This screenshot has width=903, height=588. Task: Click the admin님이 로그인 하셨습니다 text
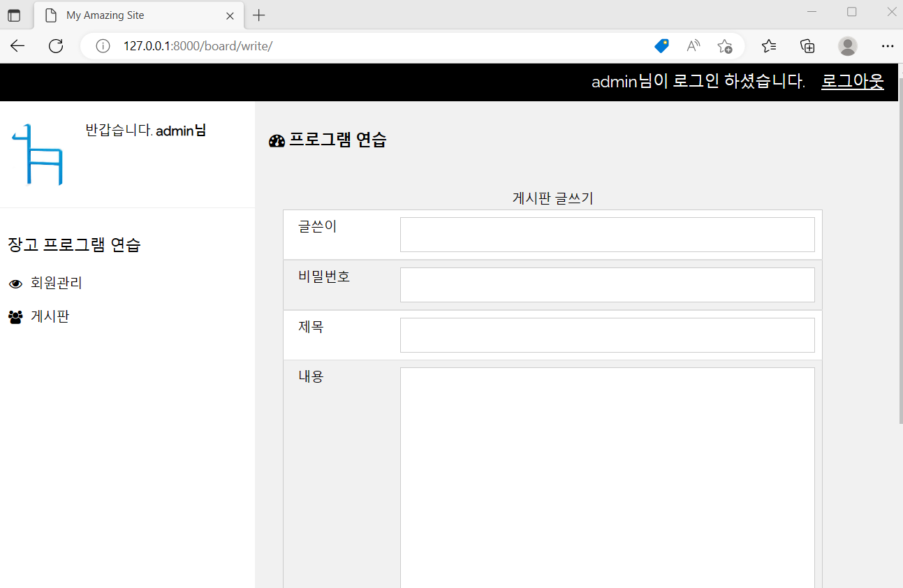(698, 82)
